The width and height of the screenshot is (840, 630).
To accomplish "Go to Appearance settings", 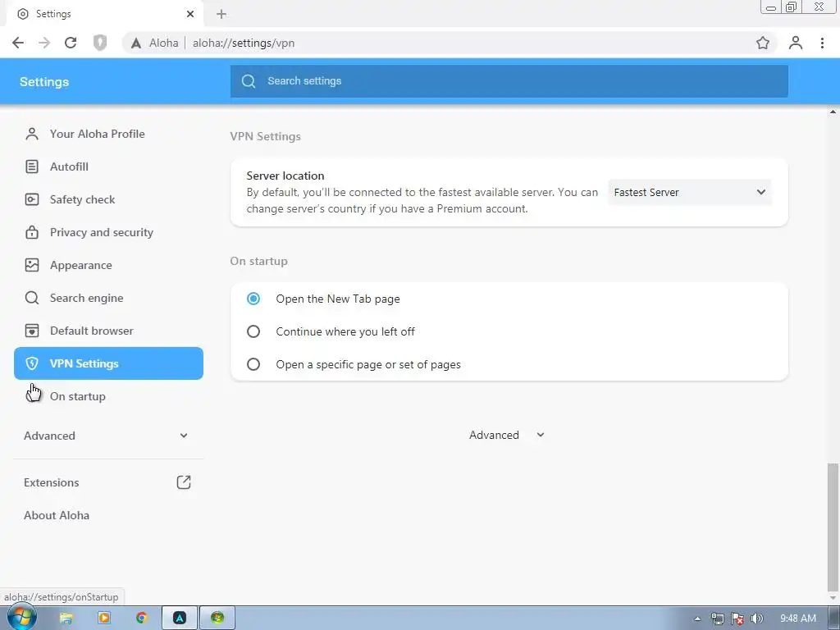I will [109, 265].
